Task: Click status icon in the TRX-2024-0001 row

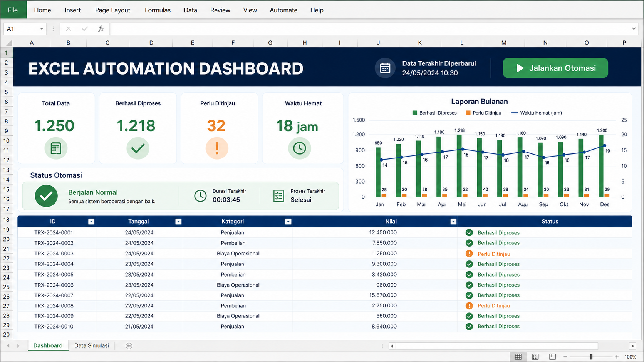Action: point(469,232)
